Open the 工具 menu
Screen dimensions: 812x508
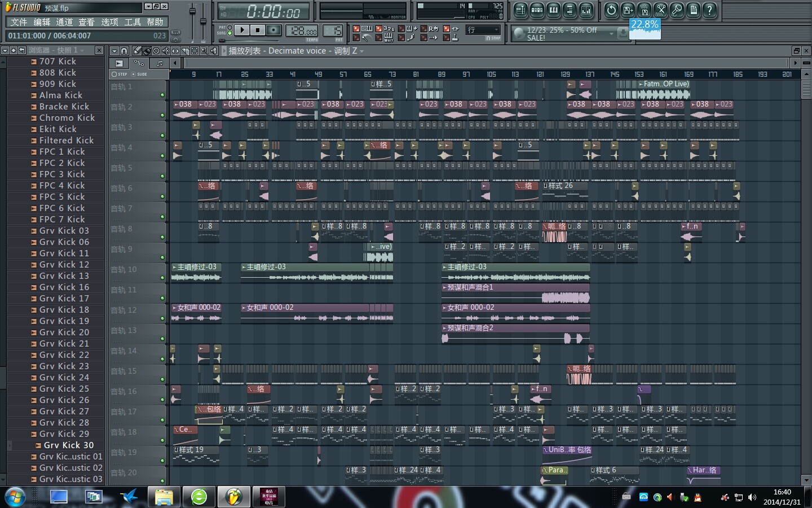[x=133, y=22]
